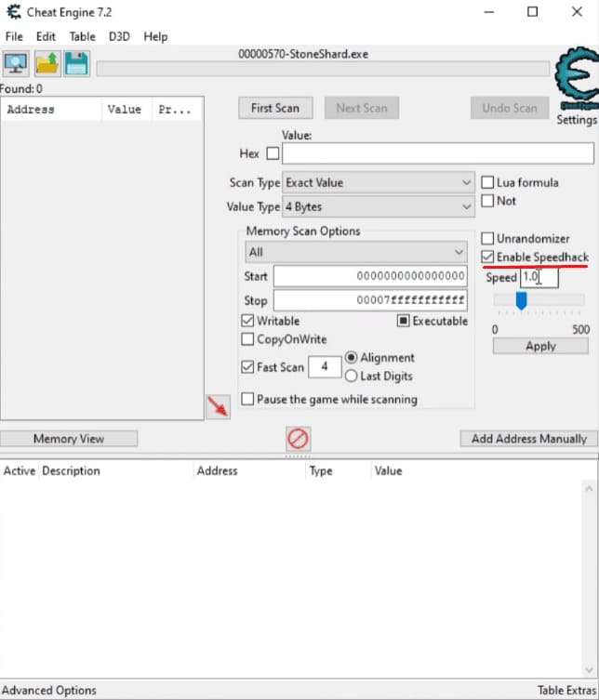Enable the Unrandomizer checkbox
599x700 pixels.
[487, 238]
